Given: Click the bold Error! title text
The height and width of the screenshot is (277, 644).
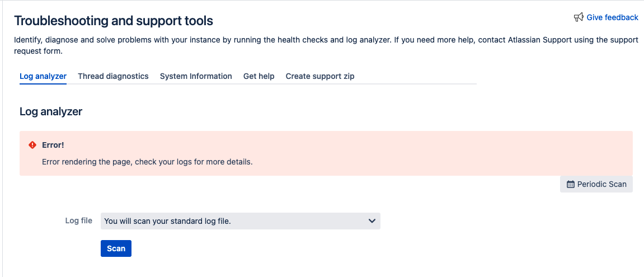Looking at the screenshot, I should click(x=53, y=145).
